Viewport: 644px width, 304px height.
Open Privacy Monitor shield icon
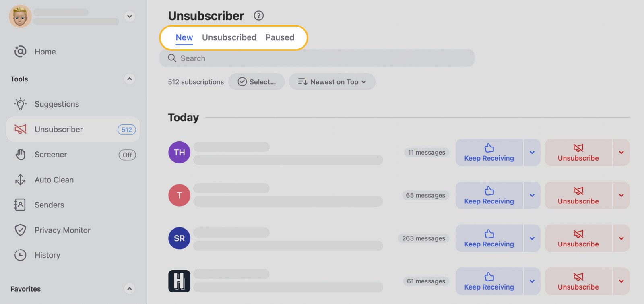pyautogui.click(x=20, y=230)
